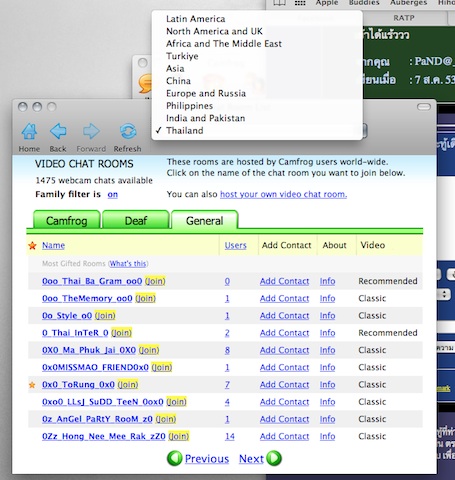
Task: Click the green Next arrow icon
Action: 274,458
